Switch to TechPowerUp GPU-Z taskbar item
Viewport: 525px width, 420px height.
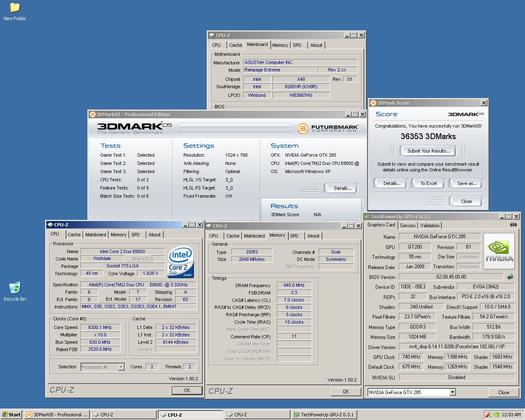click(324, 415)
